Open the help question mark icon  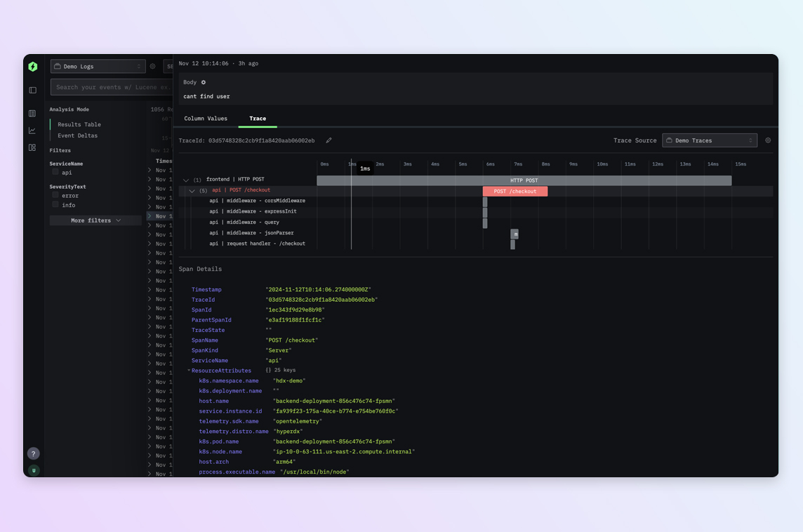33,453
